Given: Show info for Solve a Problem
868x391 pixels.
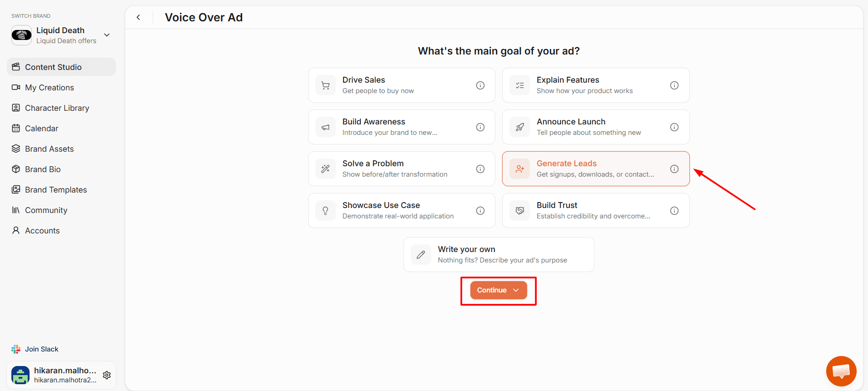Looking at the screenshot, I should tap(480, 169).
